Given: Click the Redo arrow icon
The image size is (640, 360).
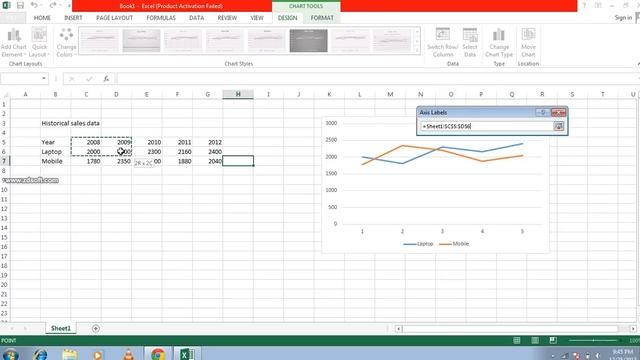Looking at the screenshot, I should tap(53, 5).
